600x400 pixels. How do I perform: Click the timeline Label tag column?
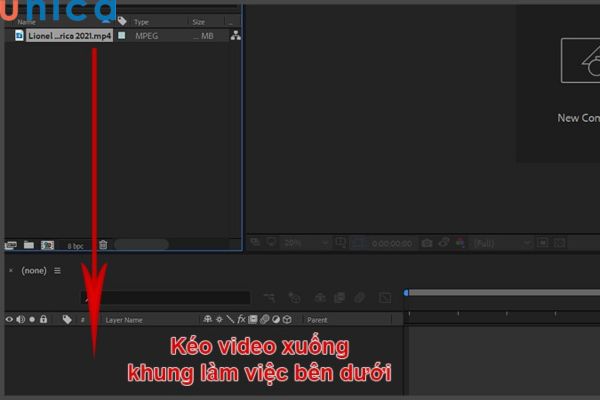[x=67, y=319]
